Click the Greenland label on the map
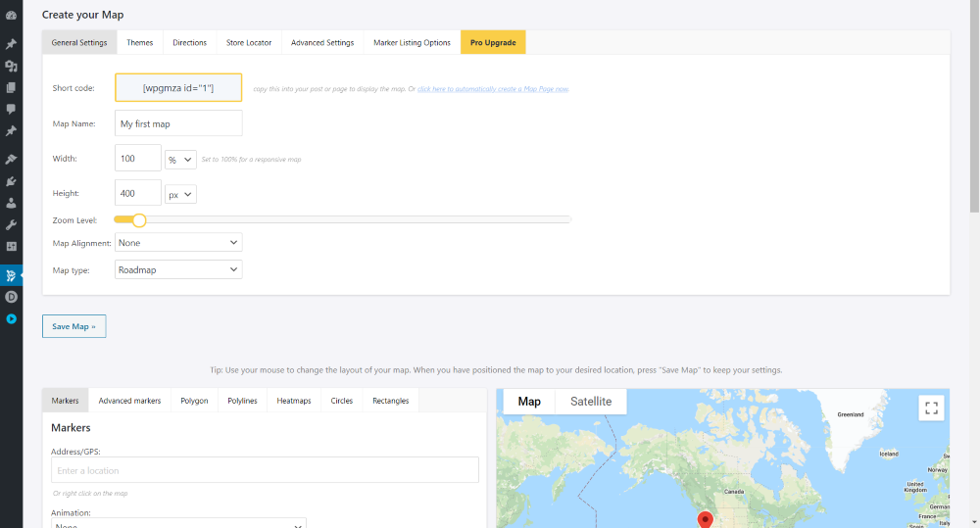This screenshot has height=528, width=980. coord(851,414)
